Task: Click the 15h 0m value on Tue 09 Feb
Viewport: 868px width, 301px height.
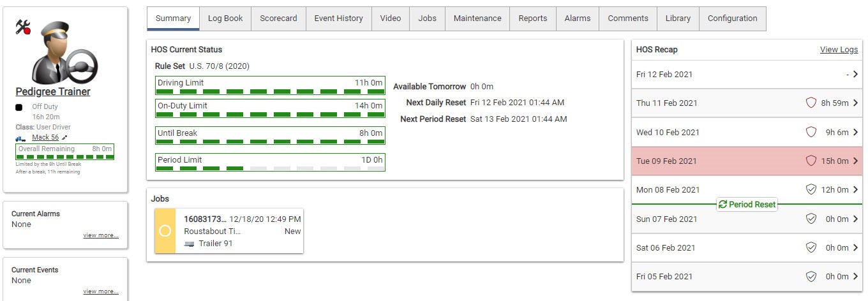Action: [835, 161]
